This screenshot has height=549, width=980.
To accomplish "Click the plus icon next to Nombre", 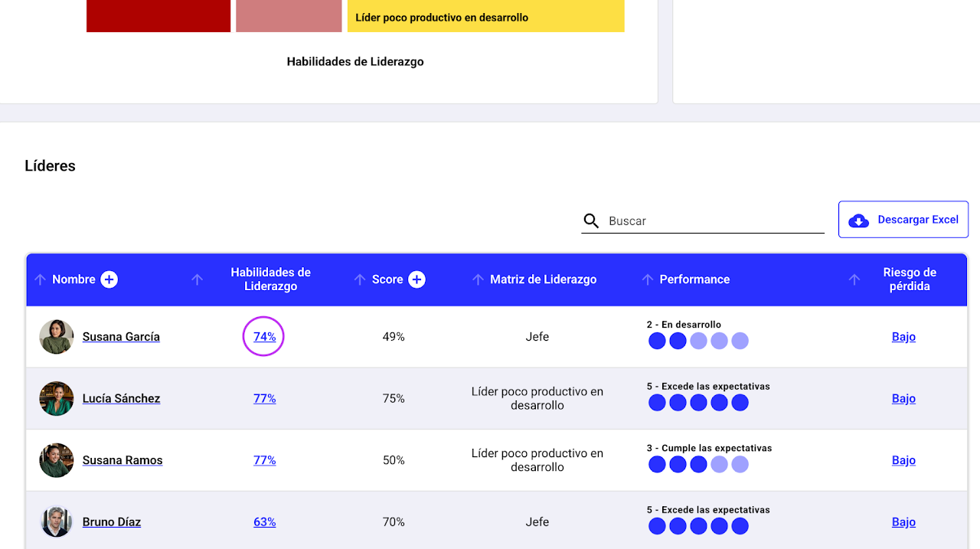I will tap(109, 279).
